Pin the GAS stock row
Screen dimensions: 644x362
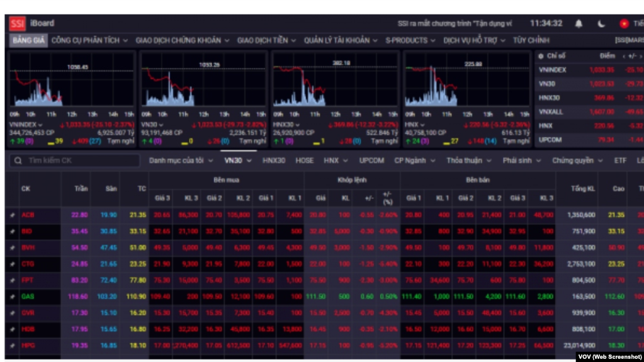pyautogui.click(x=13, y=297)
